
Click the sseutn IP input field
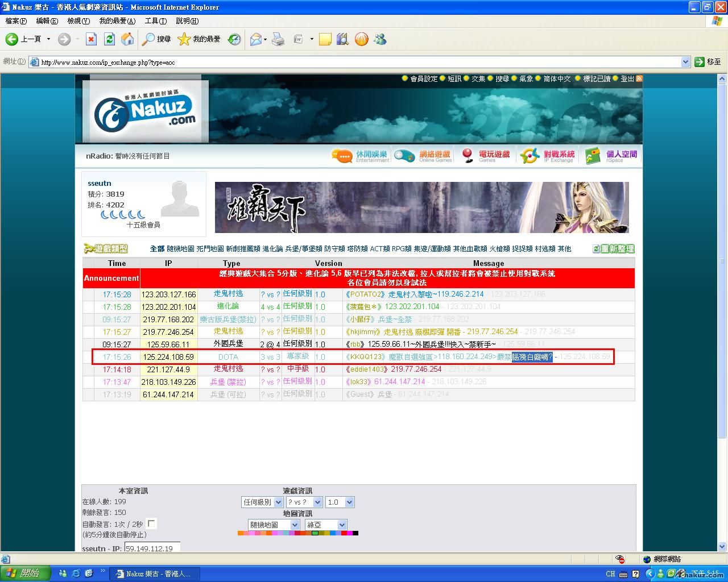click(x=152, y=547)
